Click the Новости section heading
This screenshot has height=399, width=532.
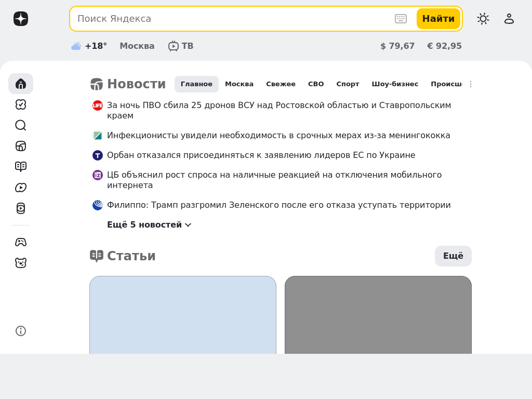pos(128,84)
